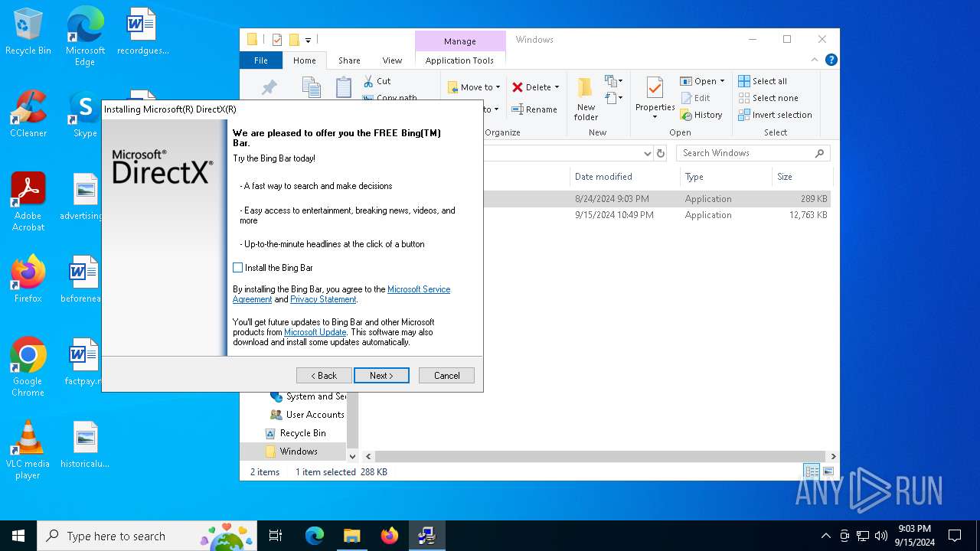Screen dimensions: 980x551
Task: Open the Delete dropdown arrow
Action: click(557, 87)
